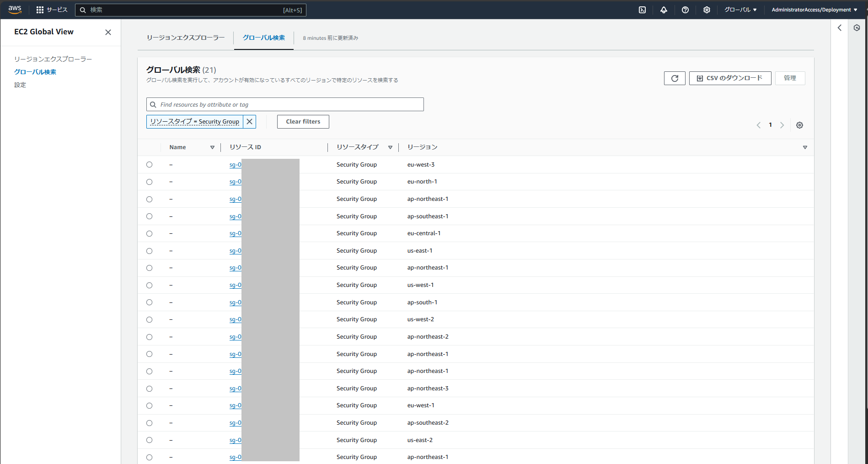868x464 pixels.
Task: Select the ap-southeast-2 security group radio
Action: pos(150,423)
